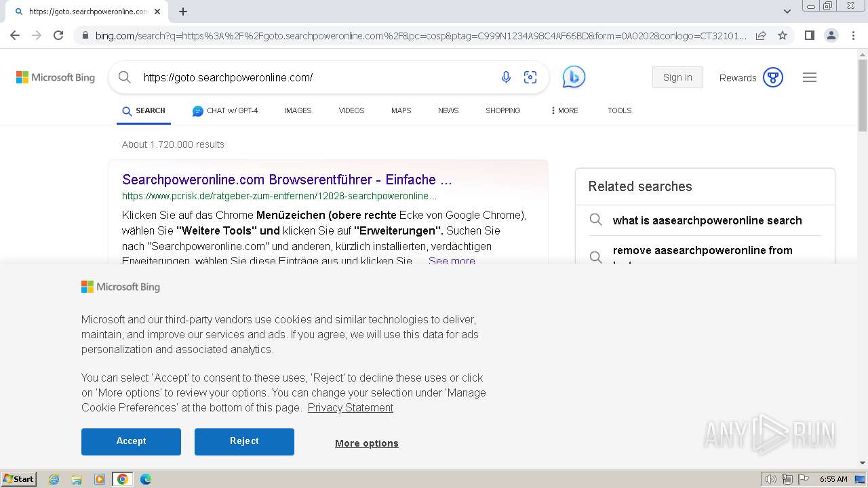This screenshot has height=488, width=868.
Task: Open Searchpoweronline.com Browserentführer result
Action: point(287,180)
